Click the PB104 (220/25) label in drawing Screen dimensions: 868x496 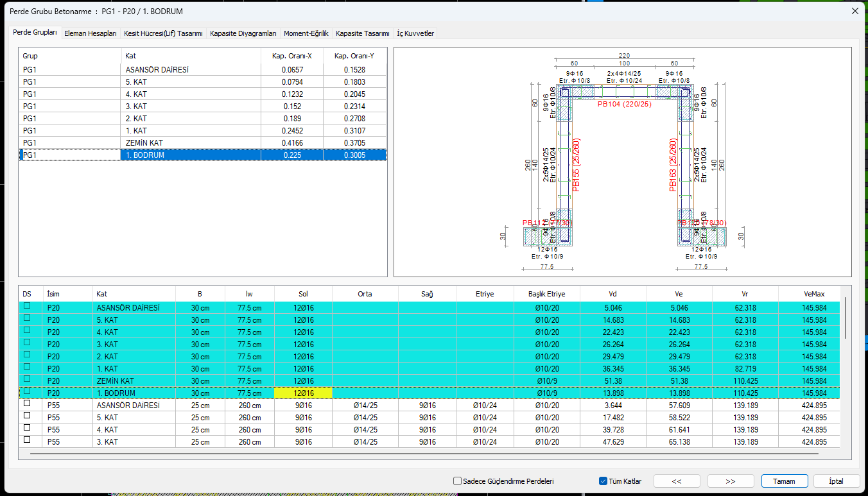tap(625, 103)
